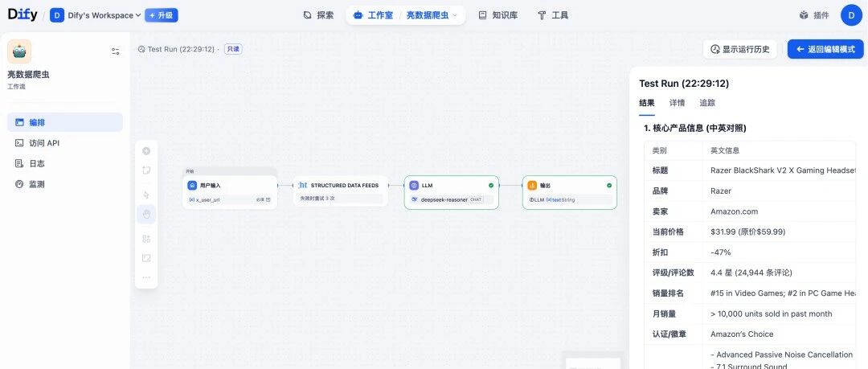Screen dimensions: 868x369
Task: Click the STRUCTURED DATA FEEDS node logo icon
Action: [303, 185]
